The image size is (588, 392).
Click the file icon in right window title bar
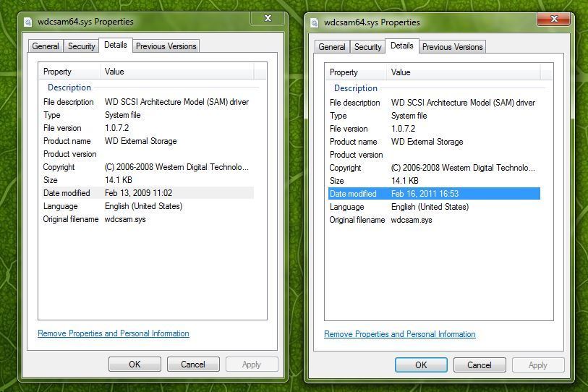pos(315,23)
